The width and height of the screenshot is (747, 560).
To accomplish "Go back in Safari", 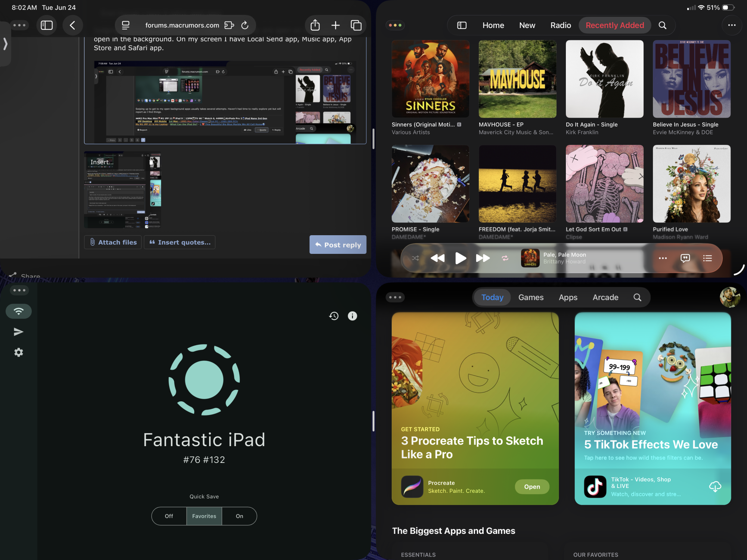I will (x=73, y=25).
